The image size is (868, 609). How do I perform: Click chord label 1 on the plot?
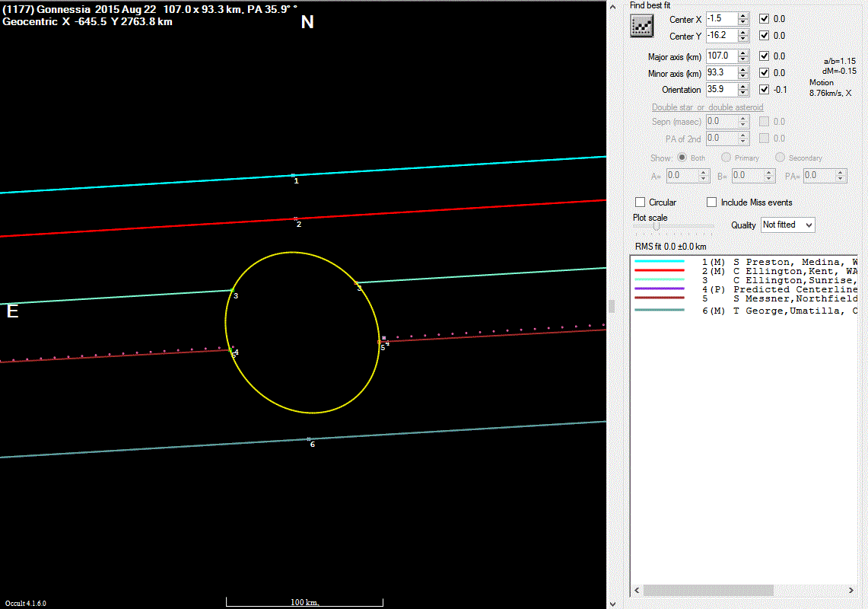tap(296, 180)
